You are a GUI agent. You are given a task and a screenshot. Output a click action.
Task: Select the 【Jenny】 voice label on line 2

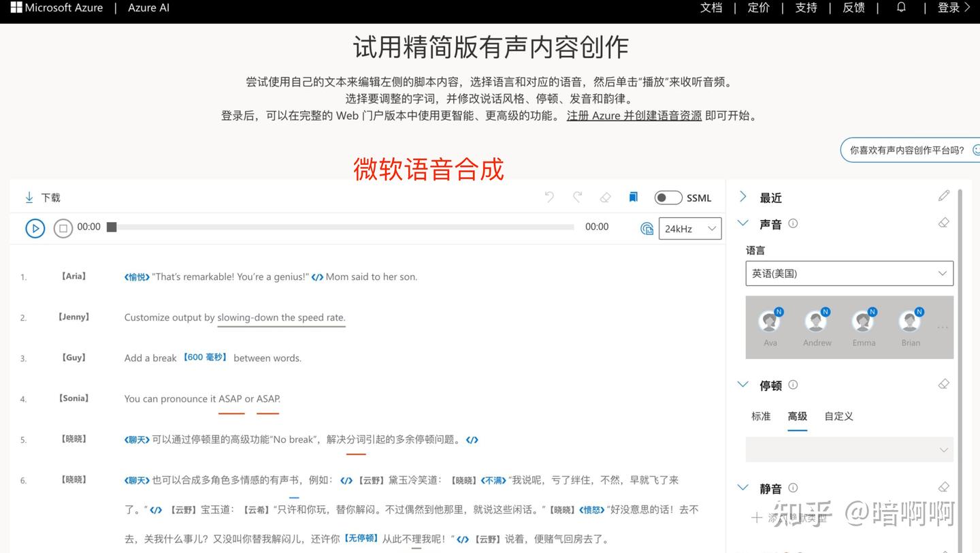click(x=73, y=317)
